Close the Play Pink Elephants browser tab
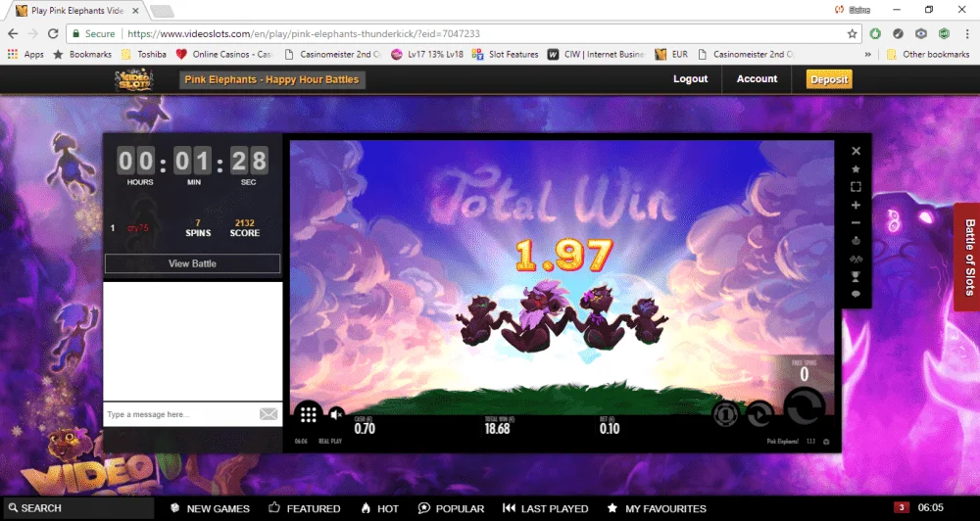This screenshot has width=980, height=521. tap(135, 11)
